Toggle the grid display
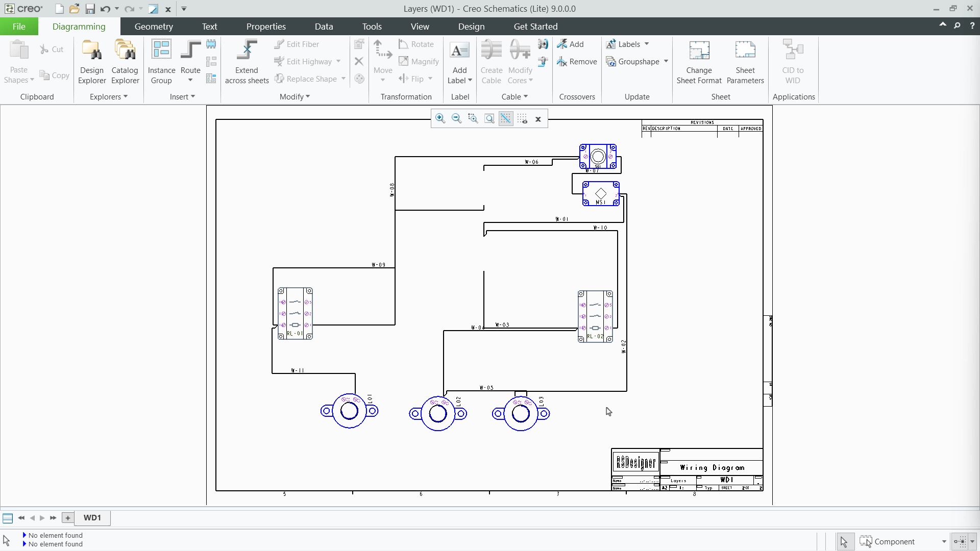 coord(522,119)
